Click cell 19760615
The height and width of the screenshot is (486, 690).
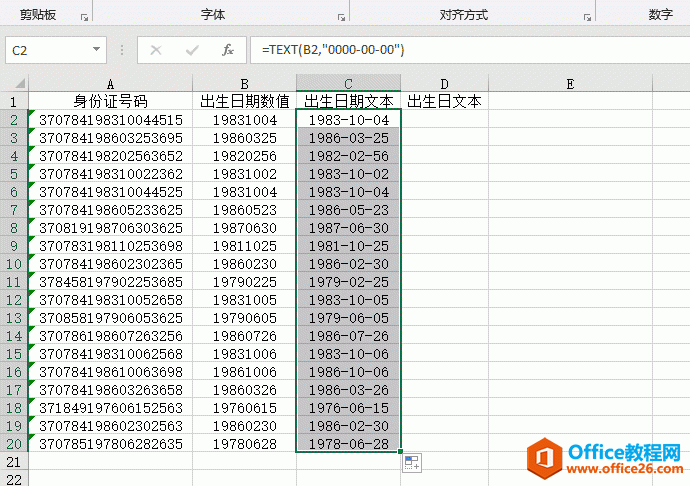pos(244,408)
